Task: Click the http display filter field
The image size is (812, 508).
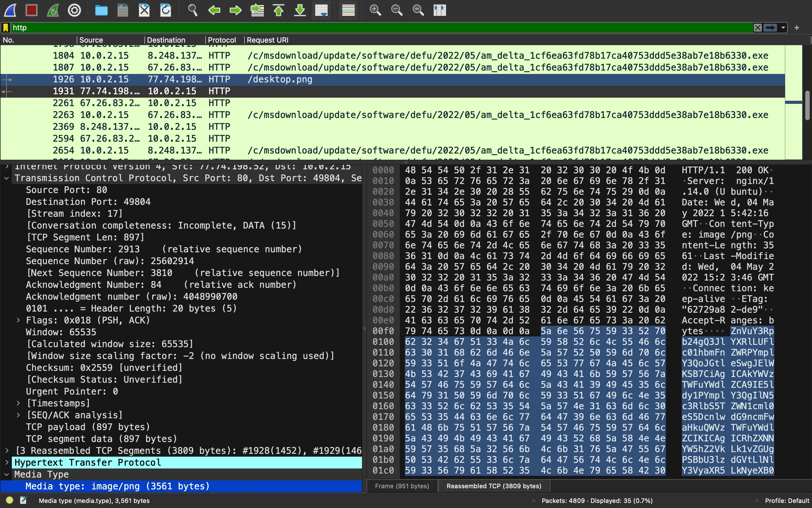Action: click(382, 28)
